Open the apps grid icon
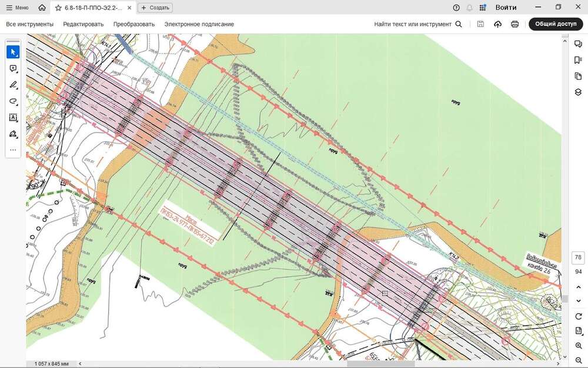The image size is (588, 368). 483,8
